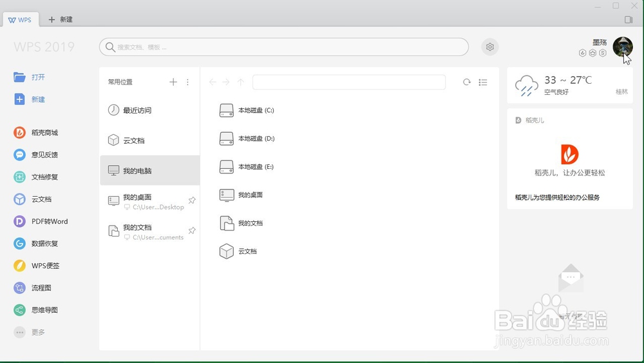Click the 稻壳儿 orange logo card
Image resolution: width=644 pixels, height=363 pixels.
[570, 154]
